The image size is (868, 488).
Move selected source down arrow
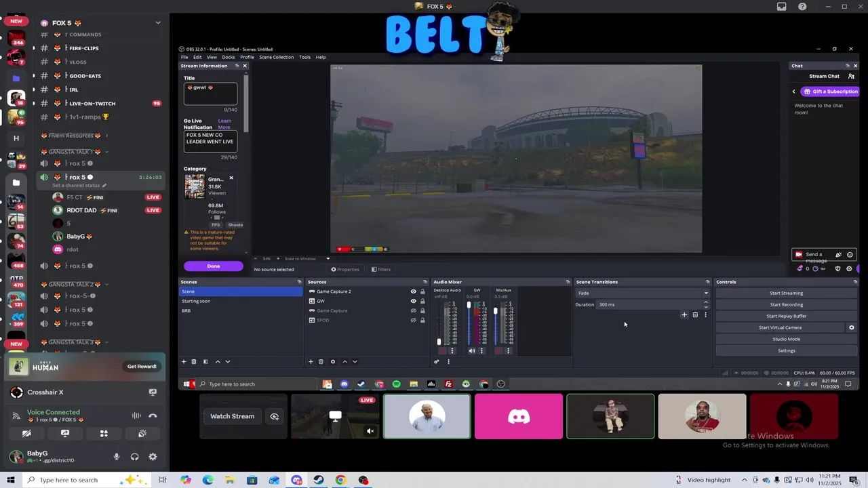click(355, 361)
